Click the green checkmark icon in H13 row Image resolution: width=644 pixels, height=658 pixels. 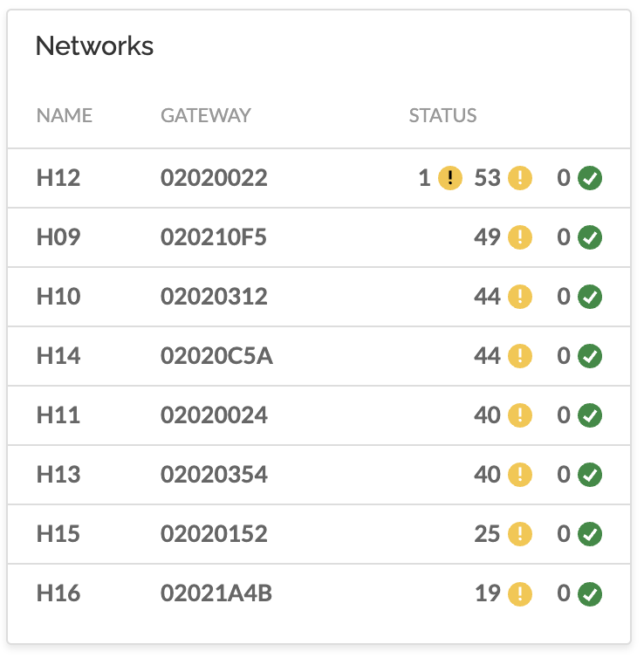589,475
